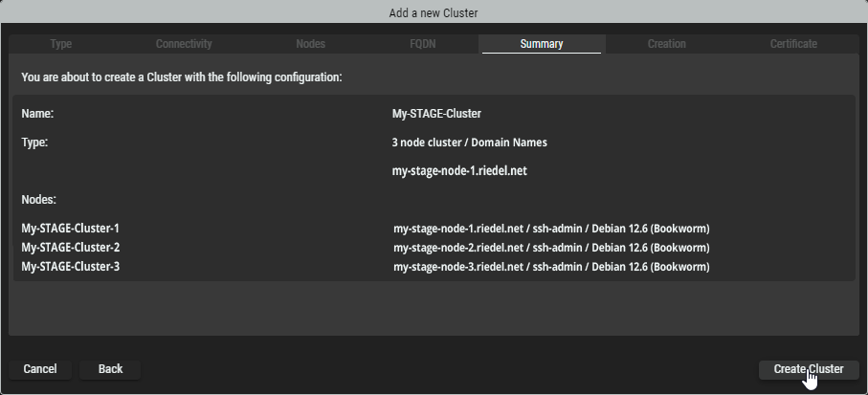Click the standalone my-stage-node-1.riedel.net FQDN line

pyautogui.click(x=459, y=171)
